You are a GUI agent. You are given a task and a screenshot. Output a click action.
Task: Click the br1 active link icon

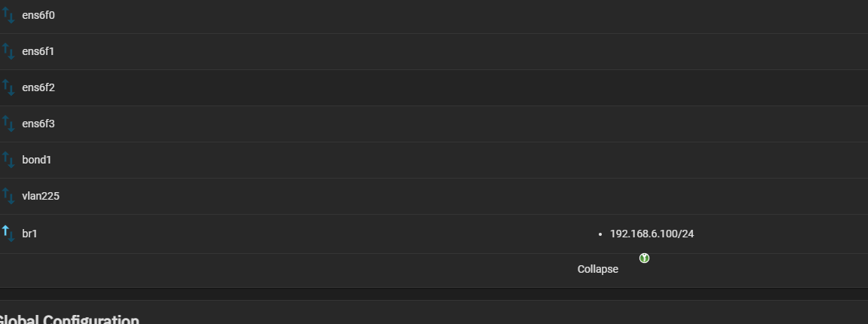8,234
